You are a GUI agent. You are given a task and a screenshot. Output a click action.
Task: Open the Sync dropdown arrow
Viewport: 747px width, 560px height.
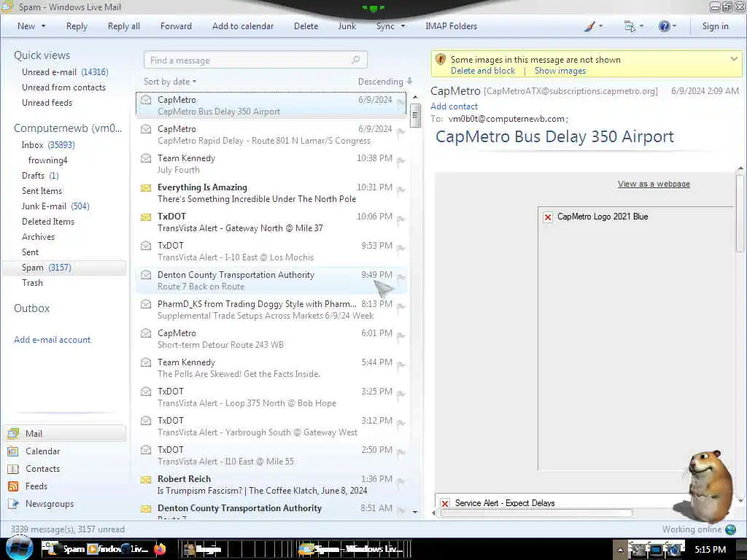[403, 26]
